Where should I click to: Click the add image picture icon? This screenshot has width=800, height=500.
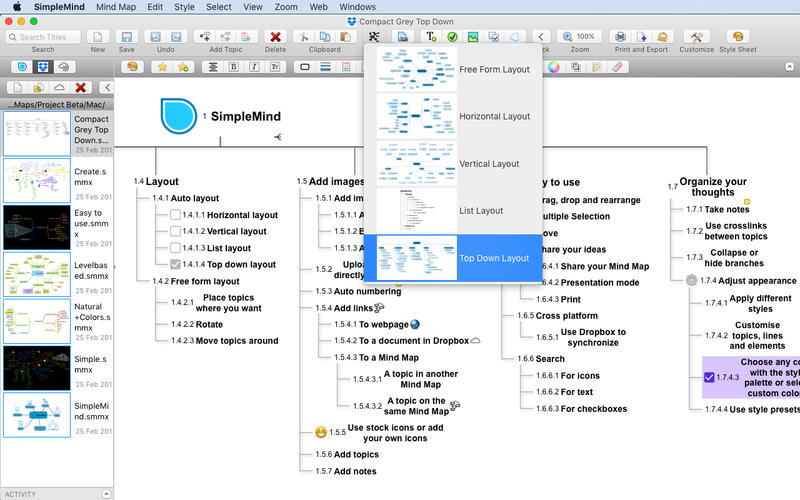(473, 37)
